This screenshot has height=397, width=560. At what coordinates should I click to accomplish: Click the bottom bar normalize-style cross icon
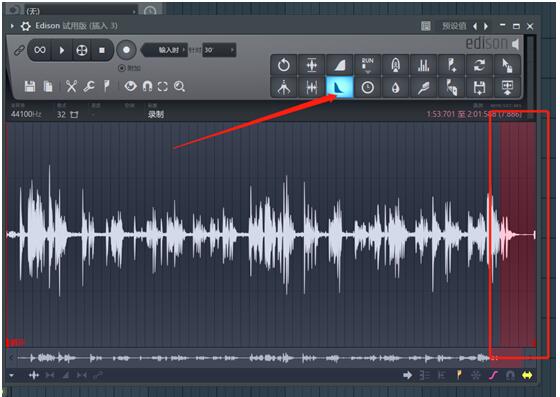click(34, 375)
